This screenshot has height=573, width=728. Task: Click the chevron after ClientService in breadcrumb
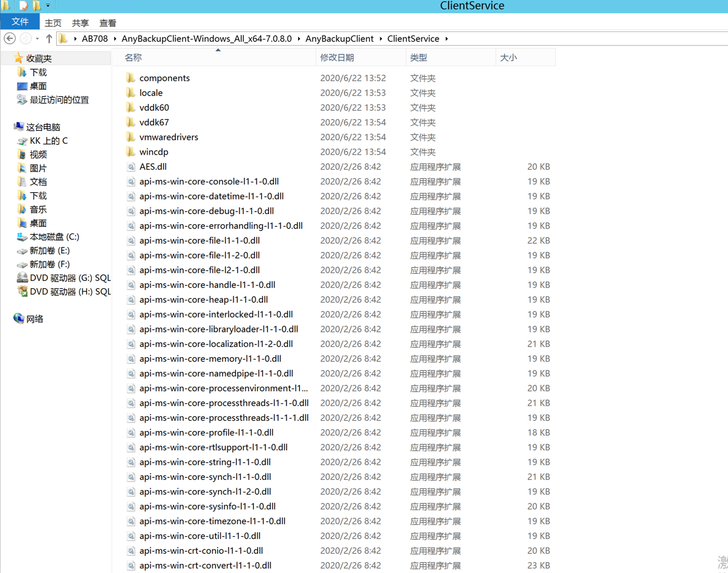pos(447,38)
